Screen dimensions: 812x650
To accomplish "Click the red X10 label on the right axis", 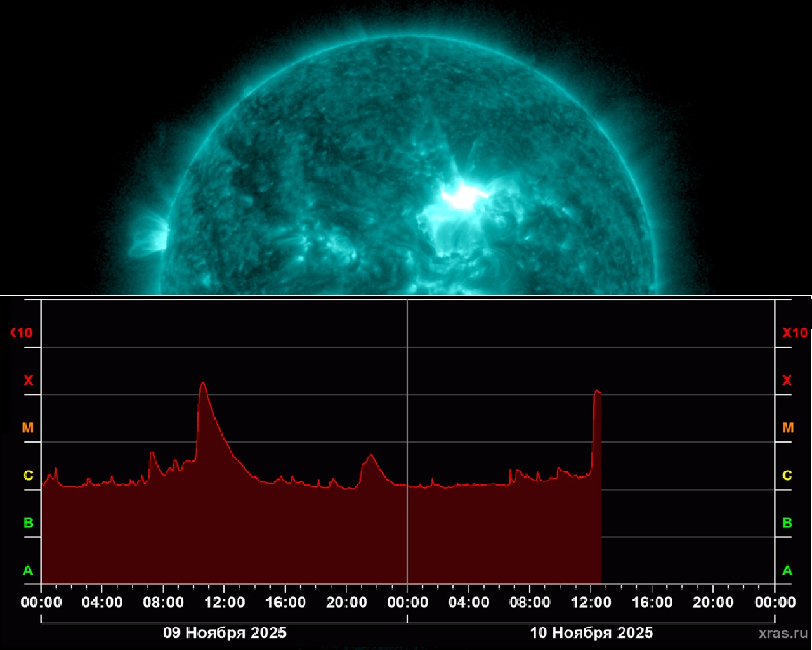I will pos(795,333).
